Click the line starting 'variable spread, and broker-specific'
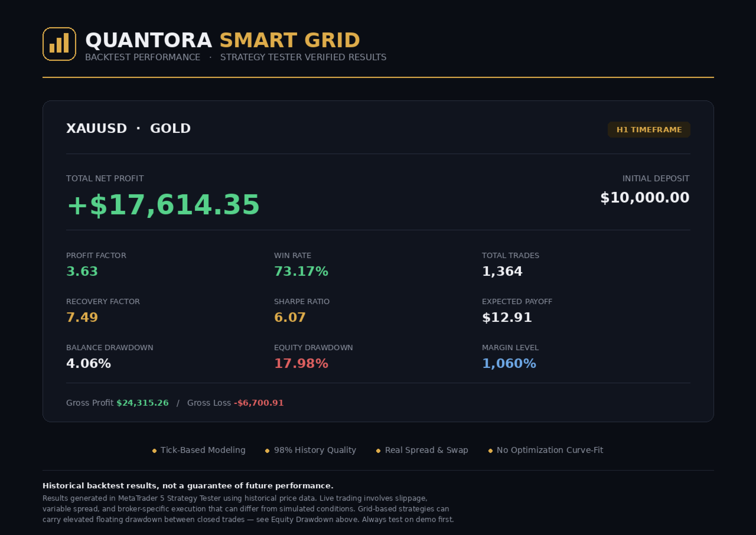The height and width of the screenshot is (535, 756). coord(246,509)
